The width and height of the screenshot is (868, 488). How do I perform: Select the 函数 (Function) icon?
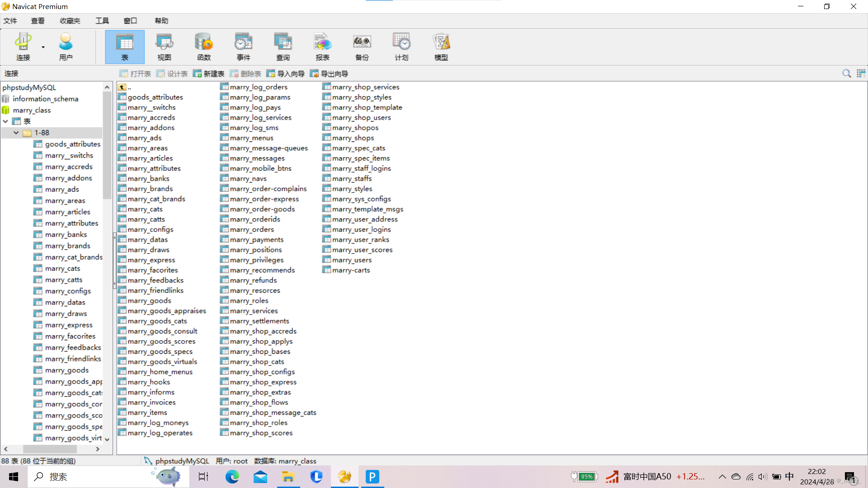click(203, 47)
